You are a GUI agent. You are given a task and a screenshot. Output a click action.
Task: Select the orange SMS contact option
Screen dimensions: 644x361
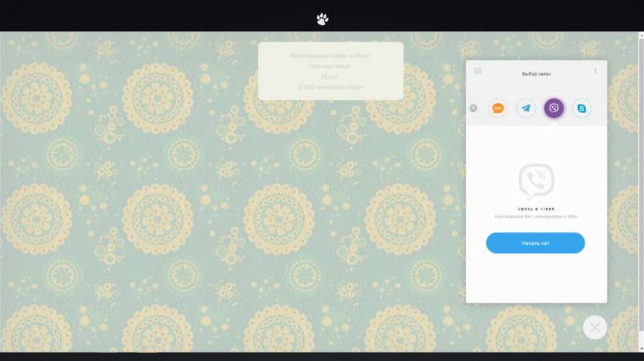tap(498, 108)
